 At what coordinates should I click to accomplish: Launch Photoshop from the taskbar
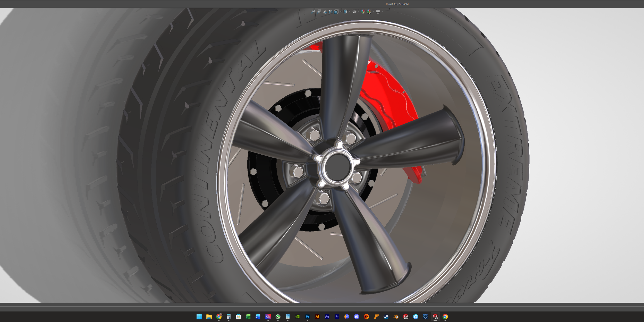tap(307, 317)
